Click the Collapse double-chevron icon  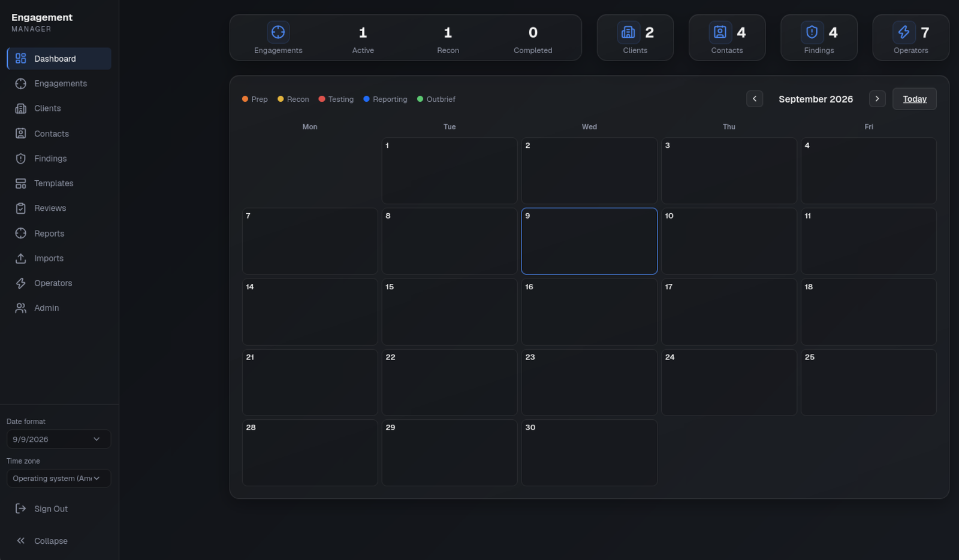(x=21, y=541)
